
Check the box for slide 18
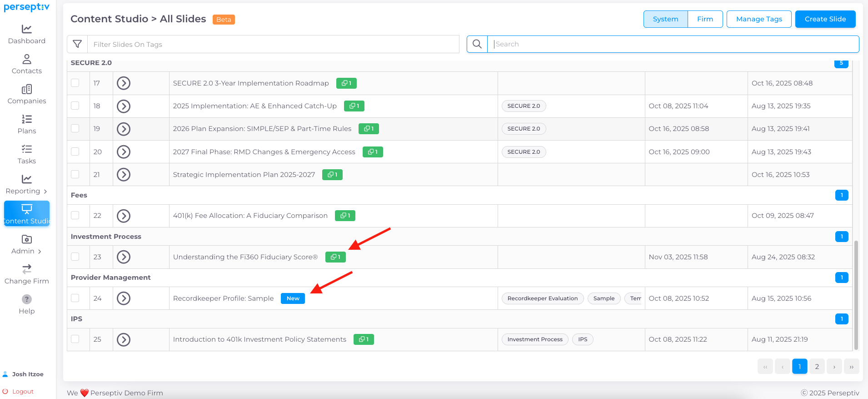[x=75, y=106]
